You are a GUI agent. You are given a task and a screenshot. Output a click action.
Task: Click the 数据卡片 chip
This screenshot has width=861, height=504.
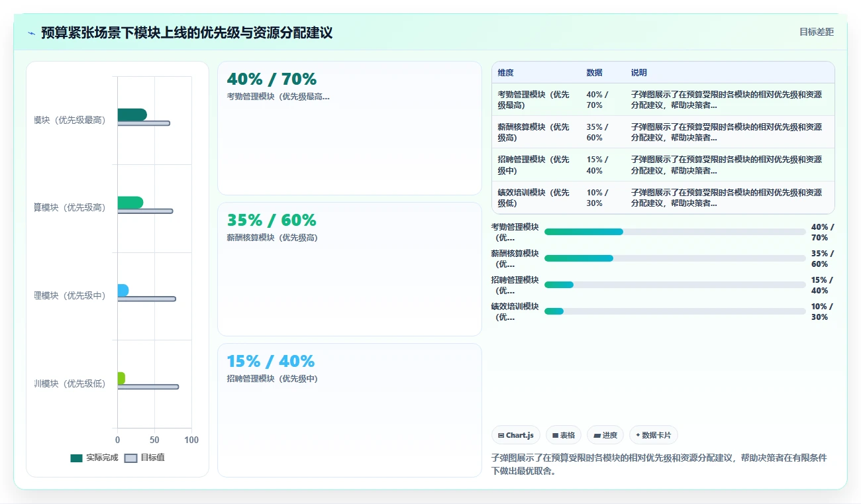(x=654, y=435)
